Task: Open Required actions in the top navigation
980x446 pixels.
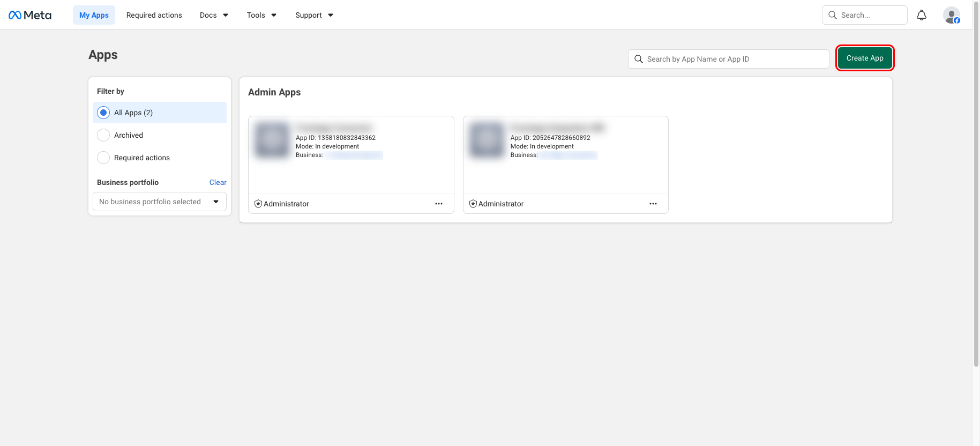Action: 154,15
